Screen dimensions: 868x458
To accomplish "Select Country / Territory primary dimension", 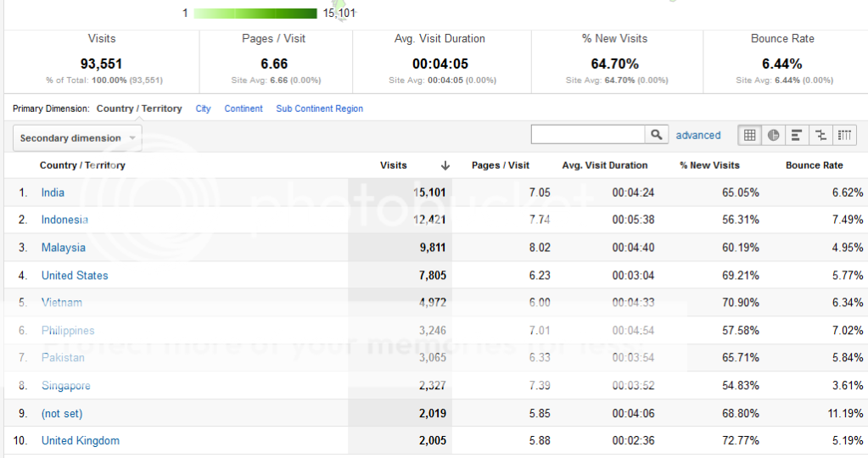I will 139,109.
